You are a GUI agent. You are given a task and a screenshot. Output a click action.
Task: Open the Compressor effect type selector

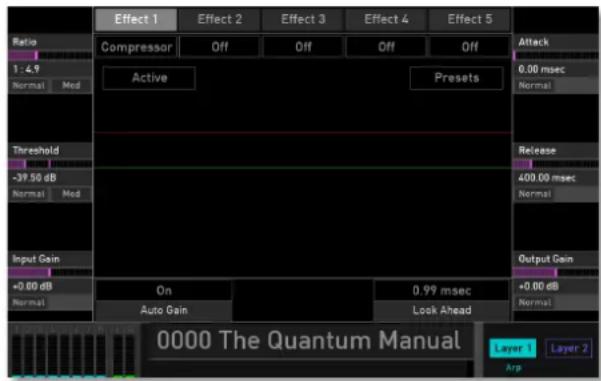tap(136, 47)
